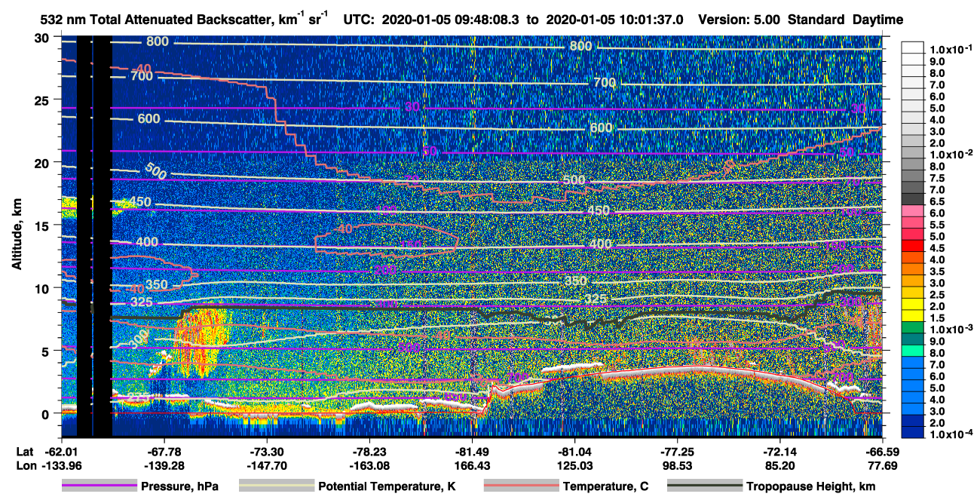Click the Potential Temperature legend line swatch
The width and height of the screenshot is (980, 503).
click(277, 486)
